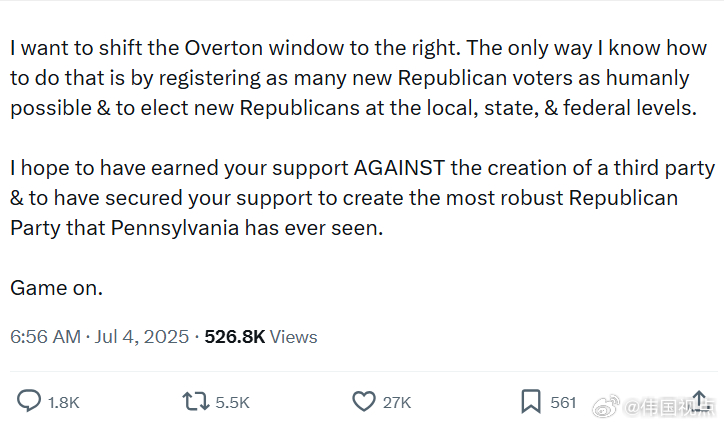Click the word Pennsylvania in the post

click(x=175, y=228)
